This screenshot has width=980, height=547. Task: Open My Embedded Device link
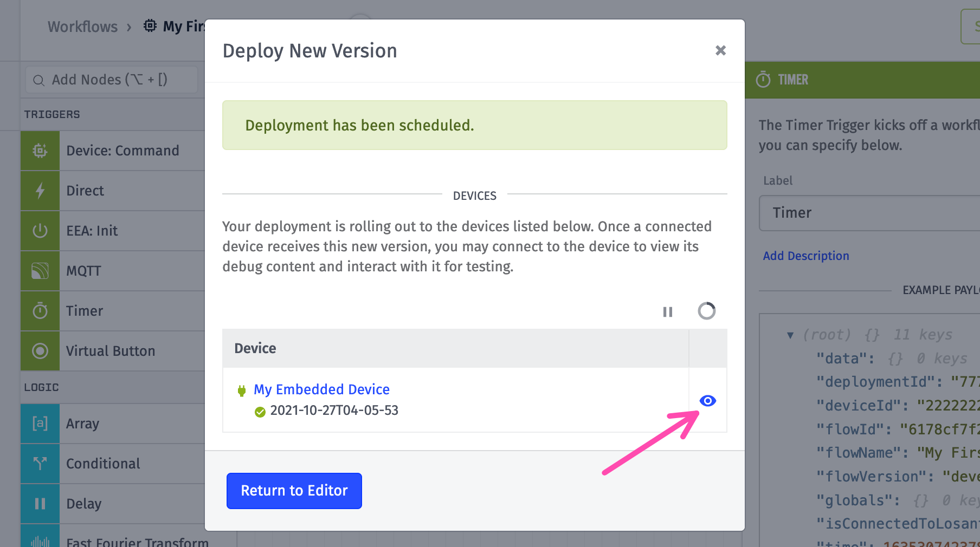click(321, 389)
